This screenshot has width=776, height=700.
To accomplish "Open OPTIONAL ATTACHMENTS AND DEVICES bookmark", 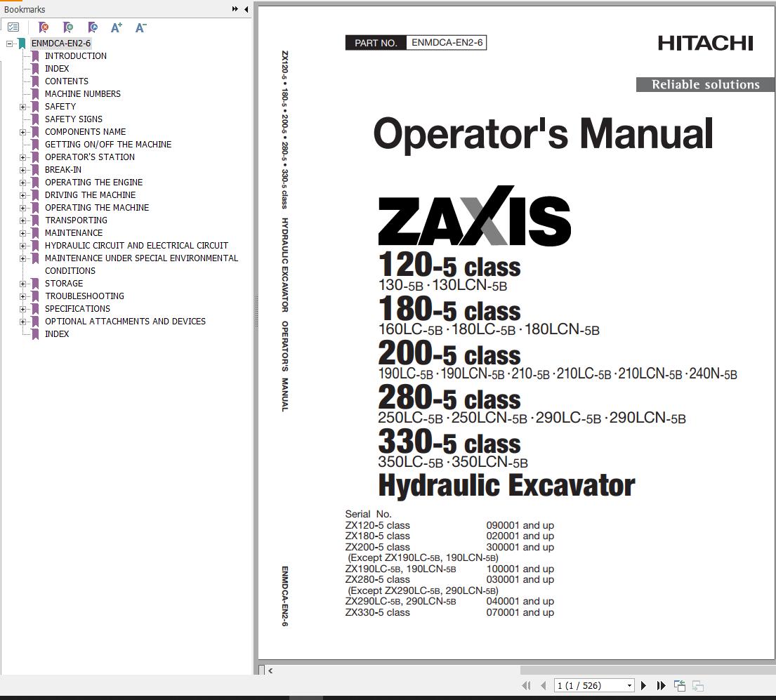I will (125, 321).
